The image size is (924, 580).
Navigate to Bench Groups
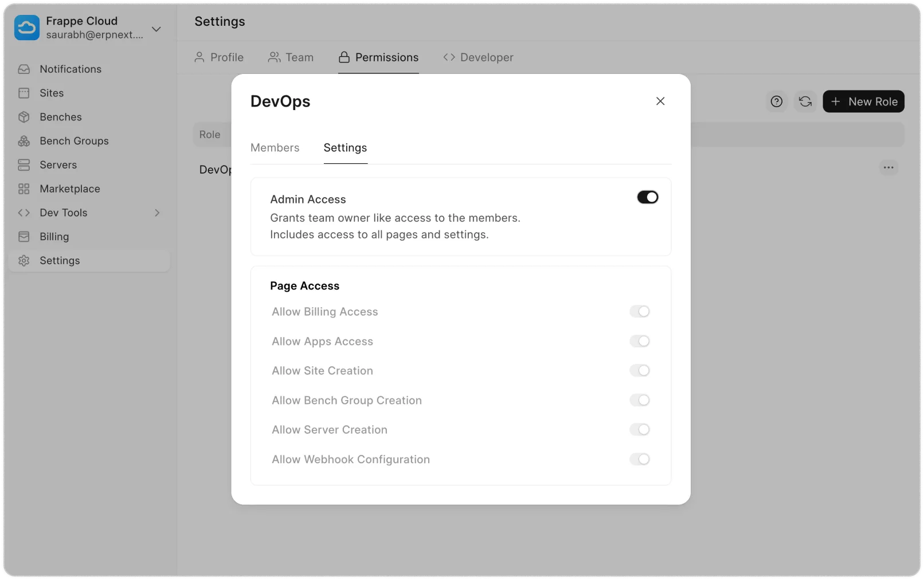[73, 141]
